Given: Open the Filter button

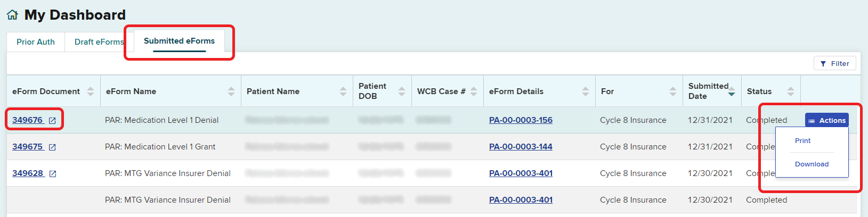Looking at the screenshot, I should pyautogui.click(x=834, y=63).
